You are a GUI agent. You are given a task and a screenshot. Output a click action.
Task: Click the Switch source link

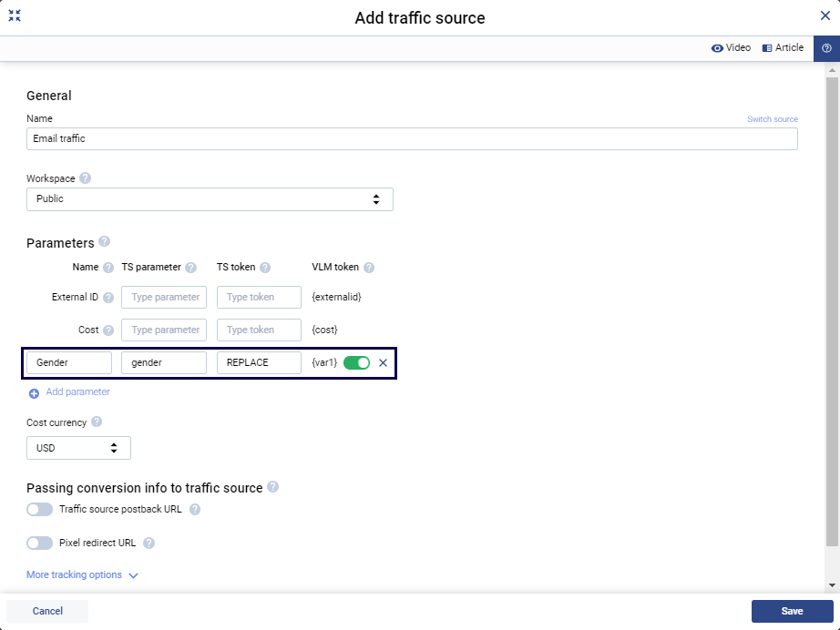[x=772, y=118]
